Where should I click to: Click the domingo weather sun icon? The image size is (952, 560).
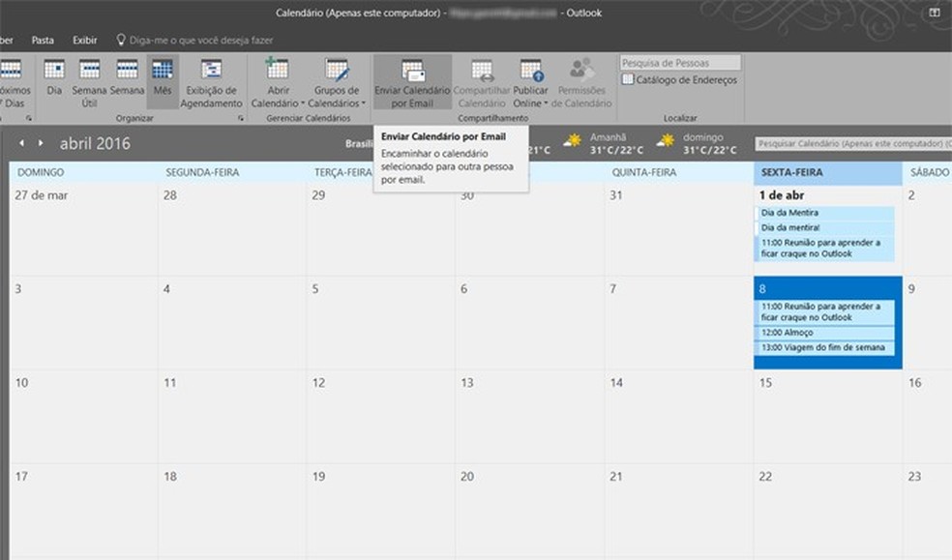(x=666, y=141)
